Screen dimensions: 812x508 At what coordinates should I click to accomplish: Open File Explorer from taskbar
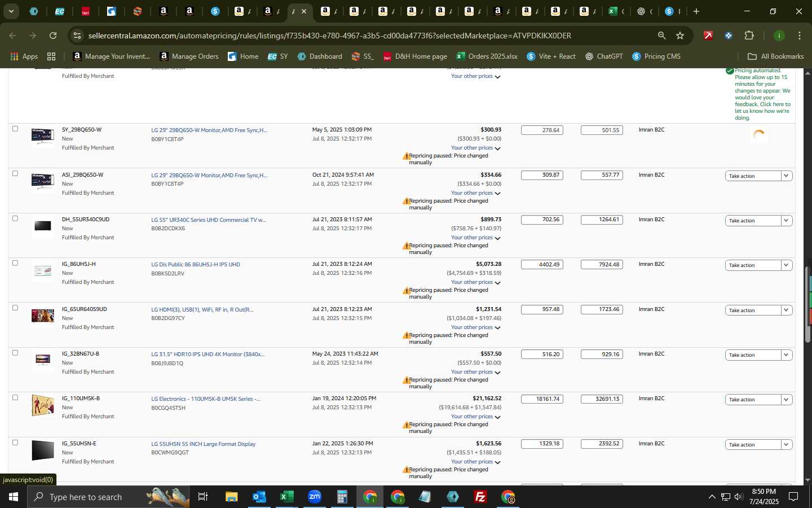[x=231, y=497]
